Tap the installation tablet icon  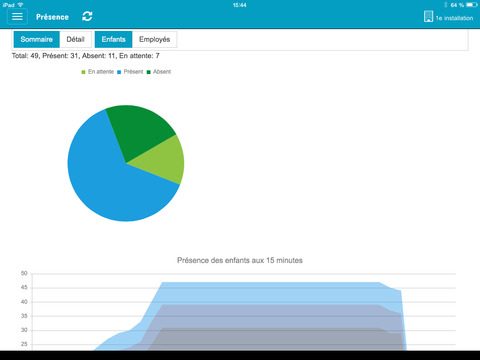pyautogui.click(x=428, y=16)
